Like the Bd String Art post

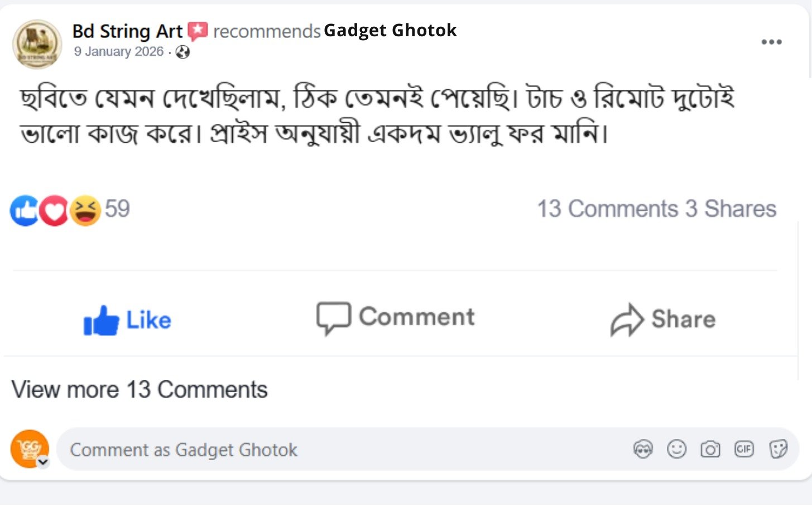(127, 320)
